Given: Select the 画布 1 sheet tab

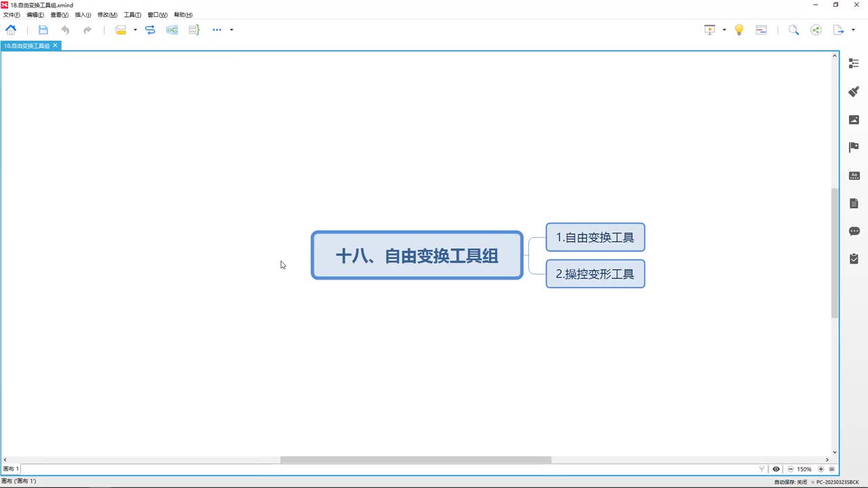Looking at the screenshot, I should point(12,469).
